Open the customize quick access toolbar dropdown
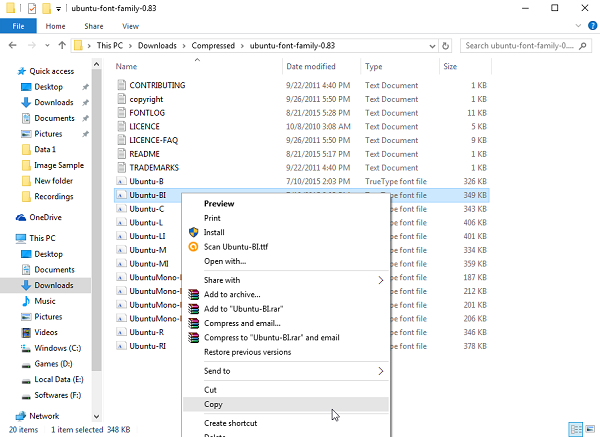Screen dimensions: 600x437 58,8
